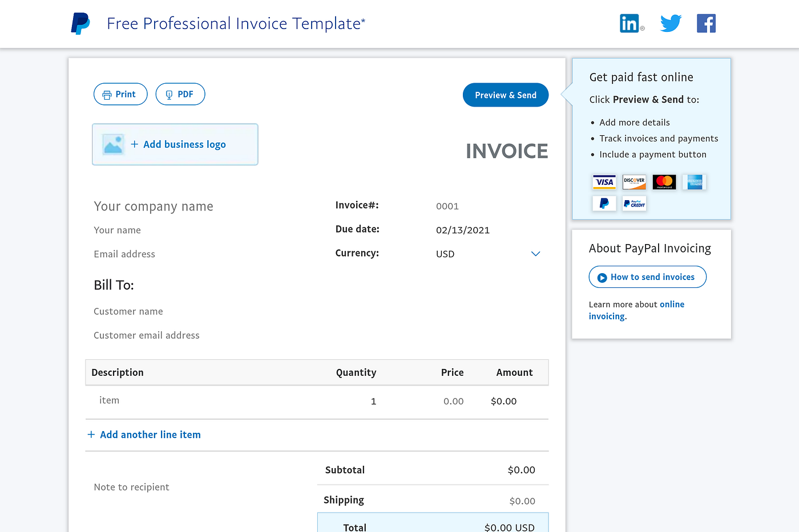Click the Your name field

click(118, 230)
